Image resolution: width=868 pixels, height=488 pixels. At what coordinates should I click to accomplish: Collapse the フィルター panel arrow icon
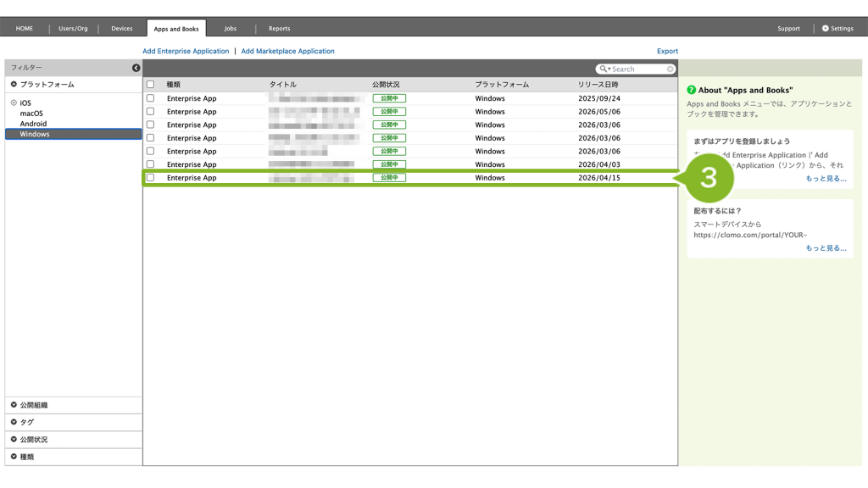[x=136, y=68]
